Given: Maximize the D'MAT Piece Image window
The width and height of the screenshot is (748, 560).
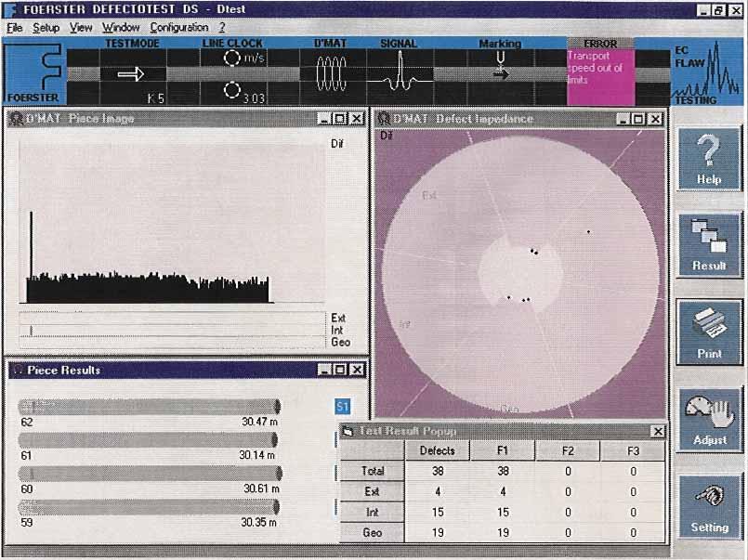Looking at the screenshot, I should tap(340, 118).
